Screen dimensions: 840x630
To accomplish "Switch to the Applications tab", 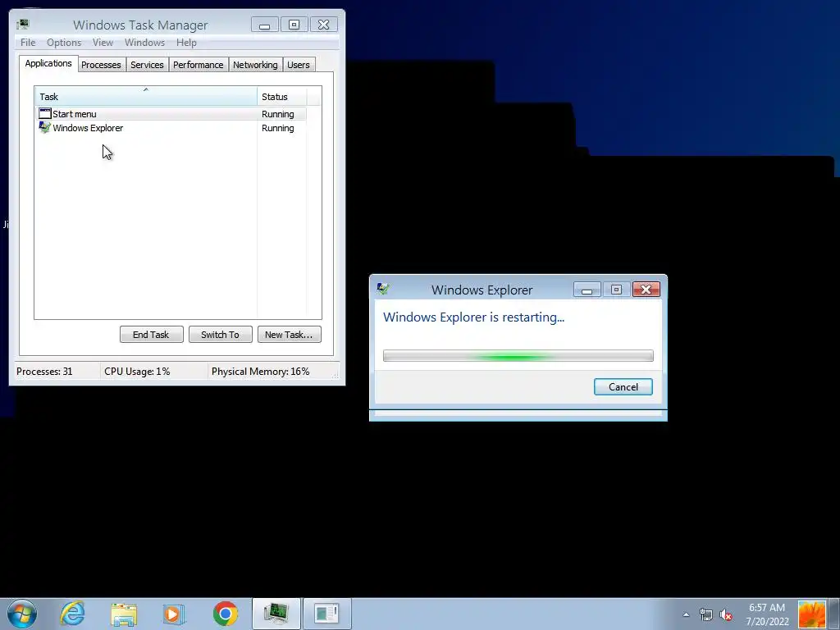I will point(48,63).
